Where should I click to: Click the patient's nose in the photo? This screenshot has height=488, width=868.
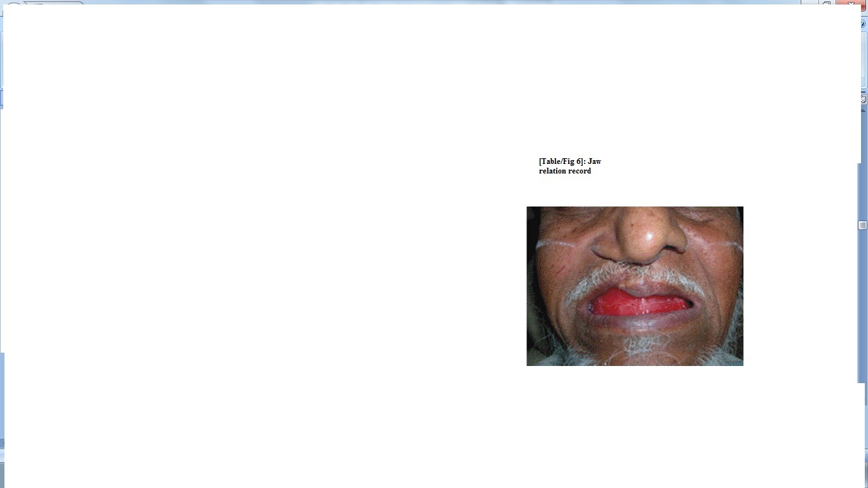point(639,238)
